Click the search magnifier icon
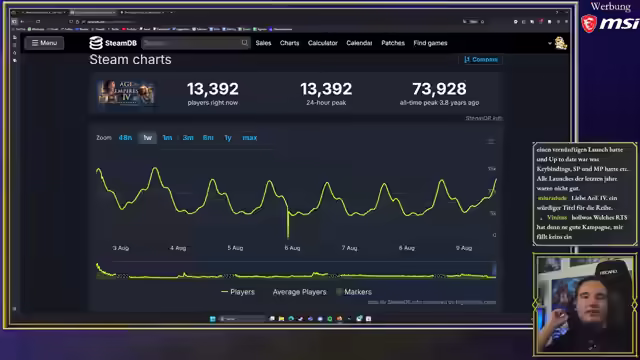Screen dimensions: 640x360 click(244, 43)
